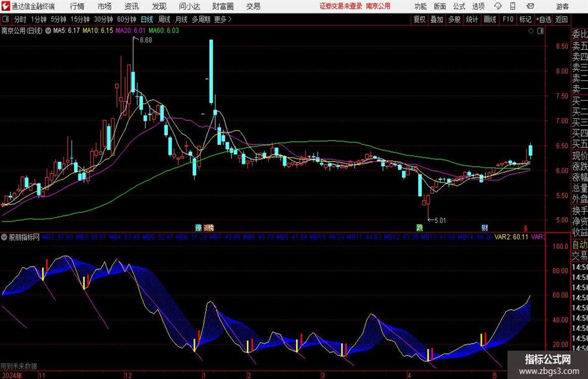Click the 游客 guest account label
Viewport: 588px width, 379px height.
click(562, 6)
